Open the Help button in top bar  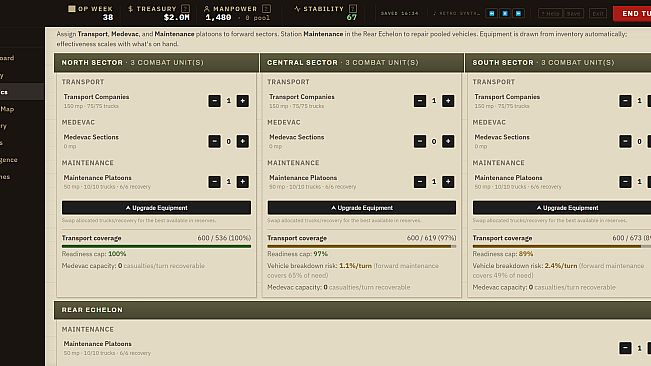550,13
